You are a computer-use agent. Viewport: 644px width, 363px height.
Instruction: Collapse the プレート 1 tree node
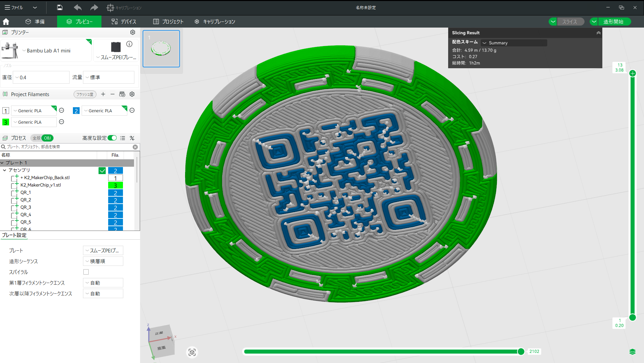[2, 163]
